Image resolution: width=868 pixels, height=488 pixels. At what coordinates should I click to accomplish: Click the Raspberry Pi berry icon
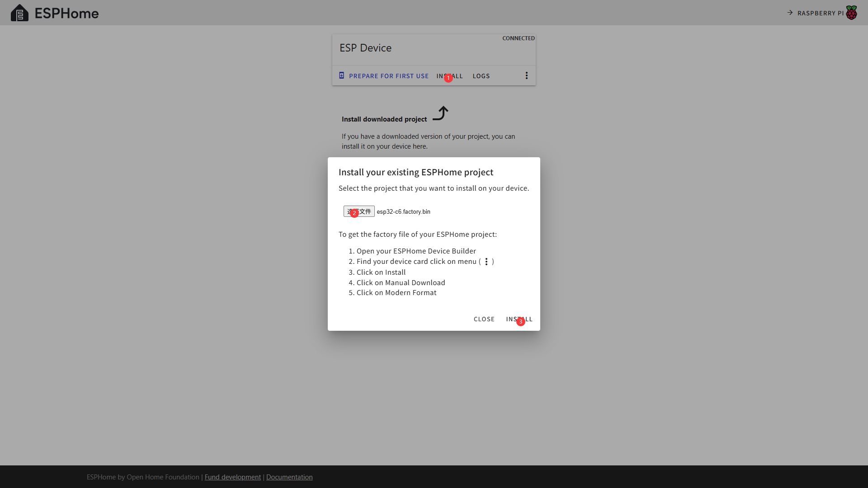[851, 13]
